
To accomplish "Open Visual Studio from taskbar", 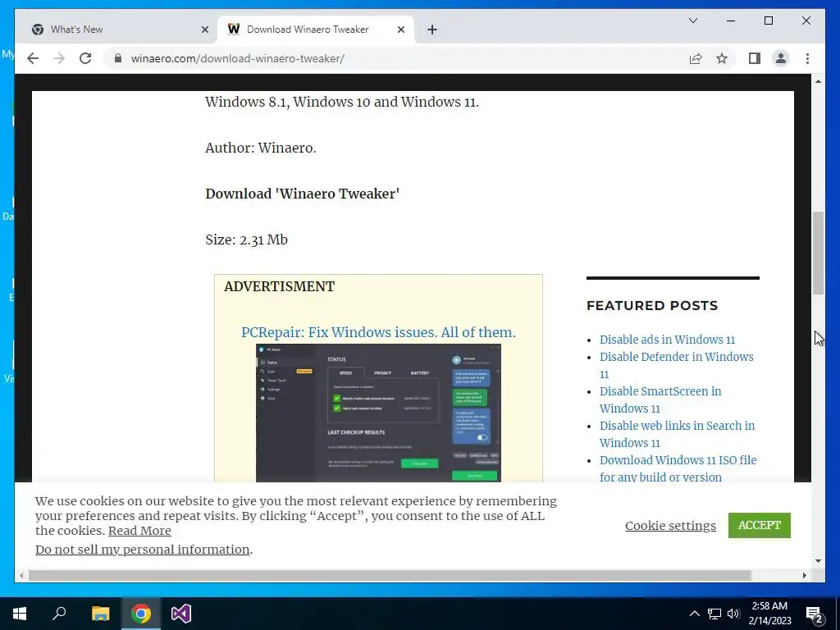I will [181, 614].
